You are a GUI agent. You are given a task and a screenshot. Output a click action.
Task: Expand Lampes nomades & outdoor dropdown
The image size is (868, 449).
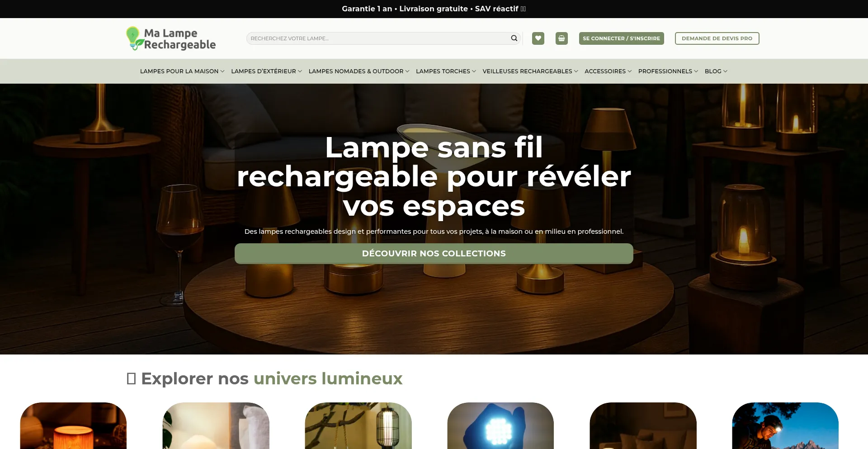359,71
